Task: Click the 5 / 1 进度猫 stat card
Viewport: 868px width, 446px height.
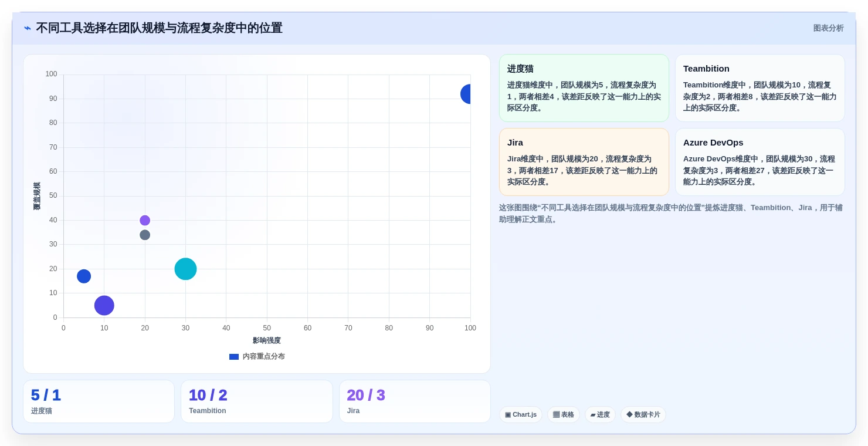Action: pyautogui.click(x=99, y=401)
